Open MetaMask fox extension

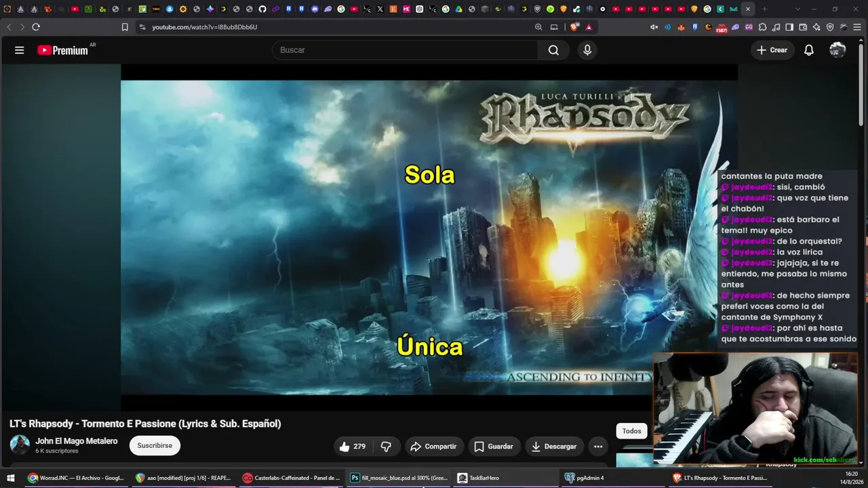pos(681,27)
